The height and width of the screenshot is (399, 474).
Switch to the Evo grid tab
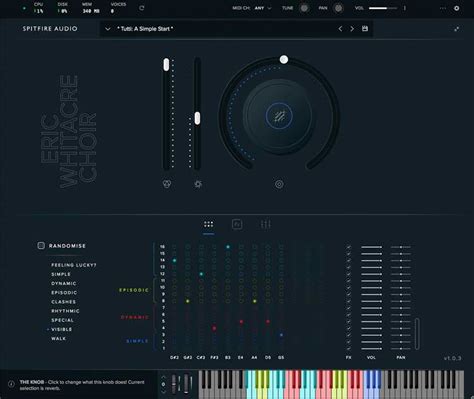(x=208, y=224)
